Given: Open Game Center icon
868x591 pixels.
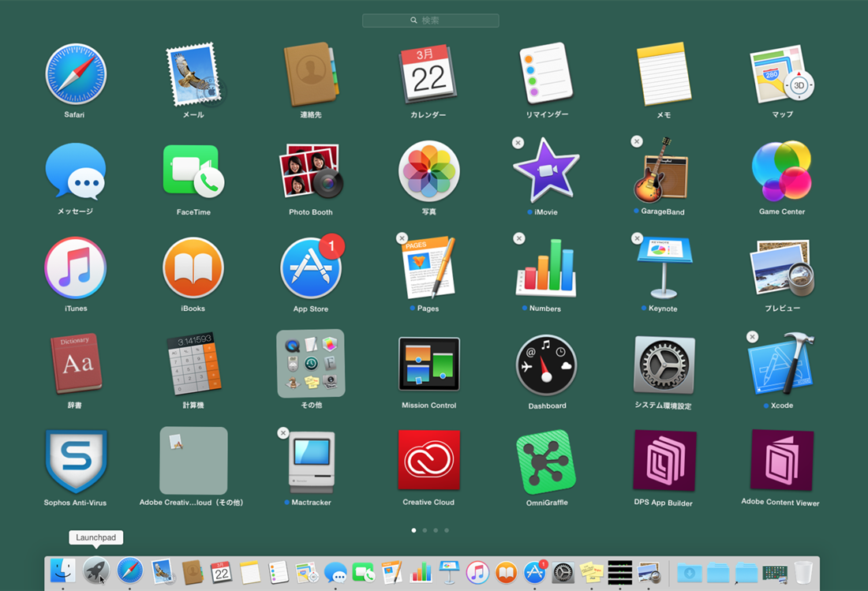Looking at the screenshot, I should [x=781, y=171].
